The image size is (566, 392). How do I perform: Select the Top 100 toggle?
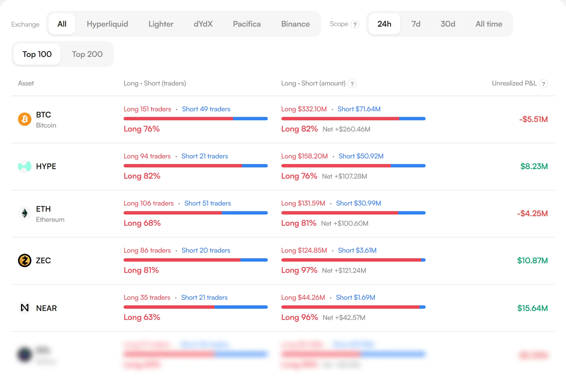tap(37, 54)
